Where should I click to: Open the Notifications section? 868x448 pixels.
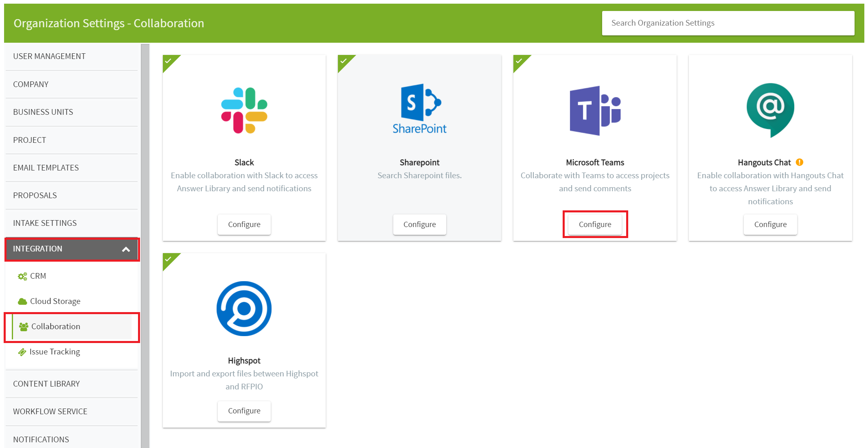(x=72, y=439)
